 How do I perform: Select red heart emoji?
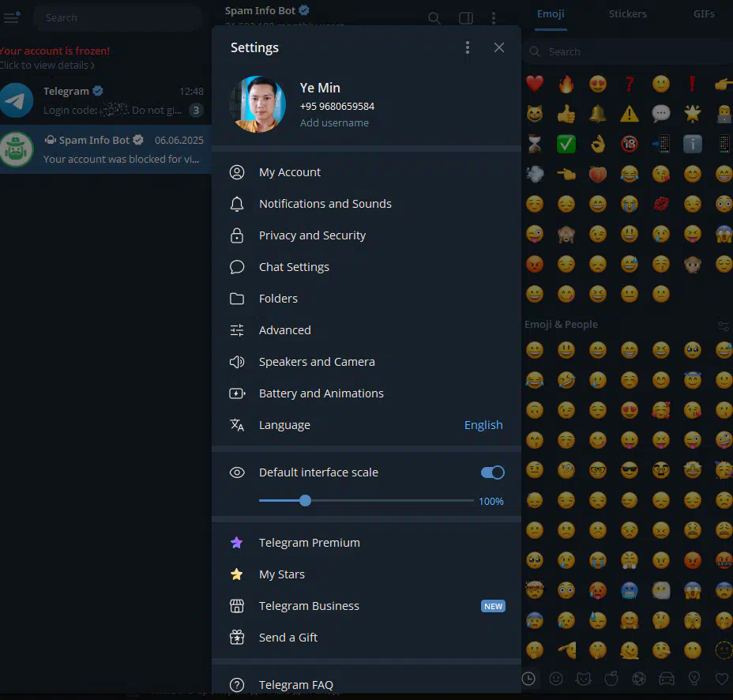tap(535, 84)
